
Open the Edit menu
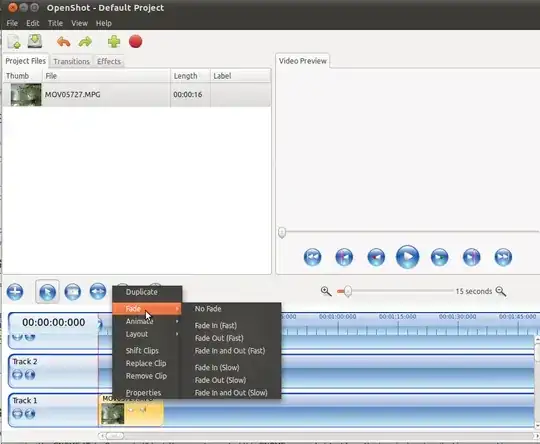point(33,23)
